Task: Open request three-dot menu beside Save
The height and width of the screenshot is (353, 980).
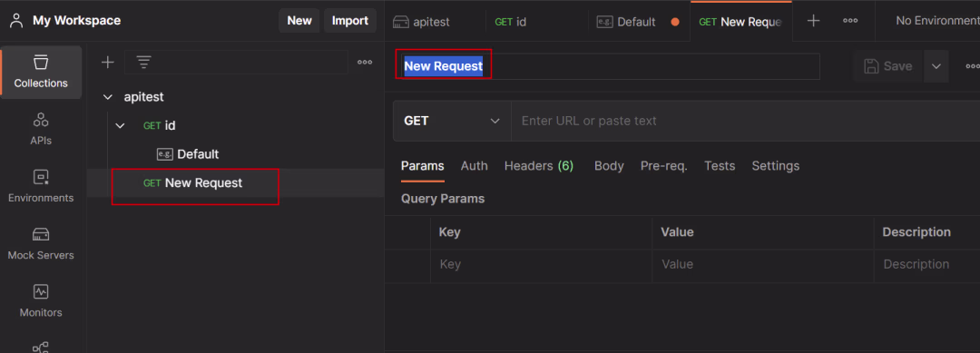Action: pyautogui.click(x=973, y=66)
